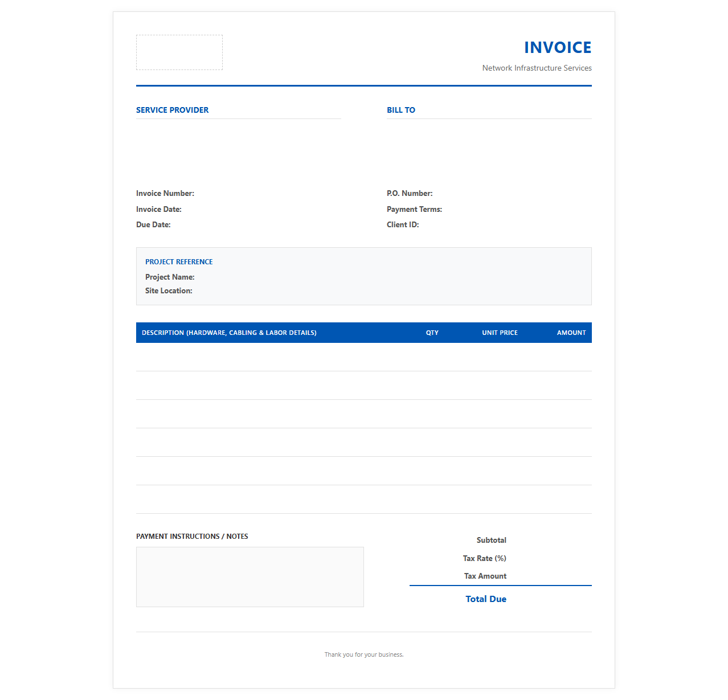
Task: Click the Payment Instructions / Notes heading
Action: [x=192, y=537]
